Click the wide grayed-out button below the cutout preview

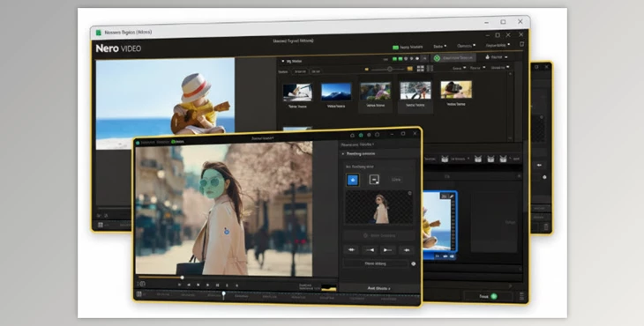378,235
